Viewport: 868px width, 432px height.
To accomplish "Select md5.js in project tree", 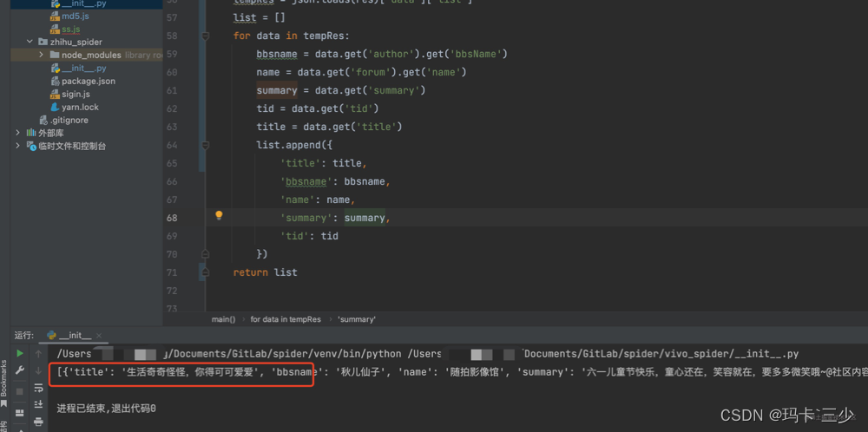I will click(76, 16).
